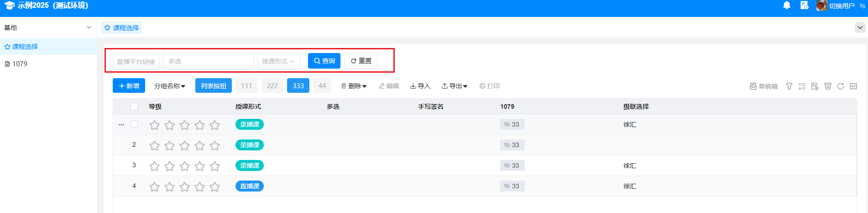Screen dimensions: 868x213
Task: Open the 1079 sidebar item
Action: (x=20, y=64)
